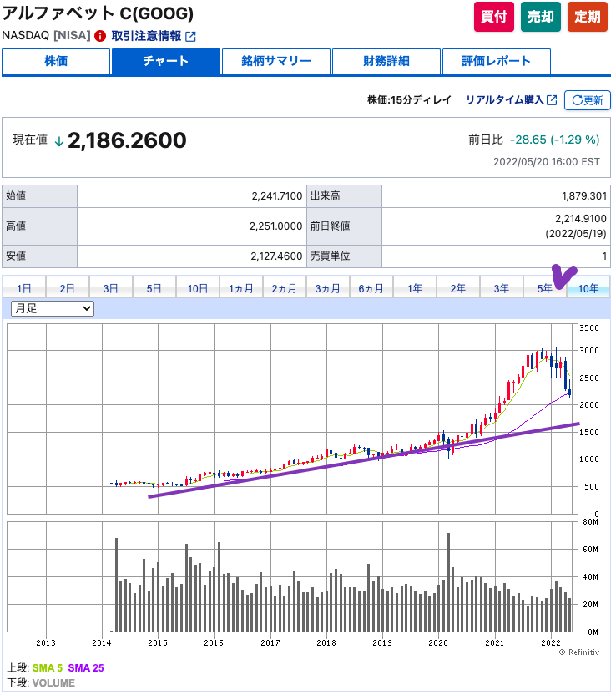Click external link icon next to 取引注意情報
The height and width of the screenshot is (695, 616).
tap(190, 37)
